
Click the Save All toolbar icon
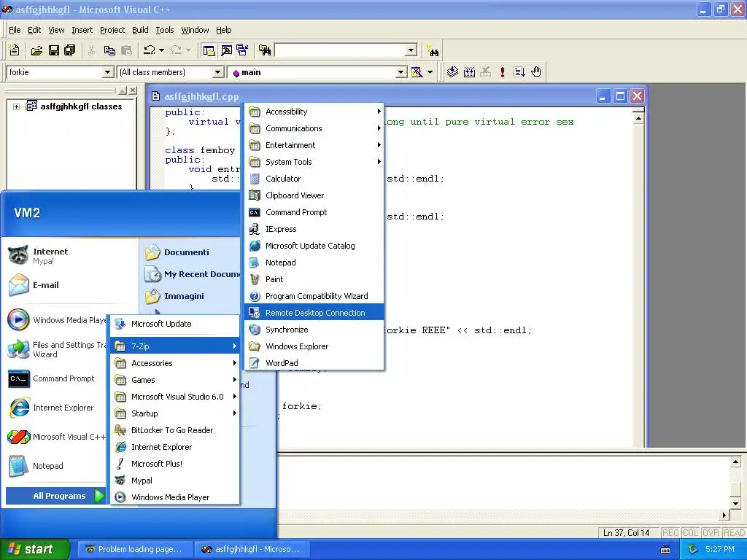70,50
